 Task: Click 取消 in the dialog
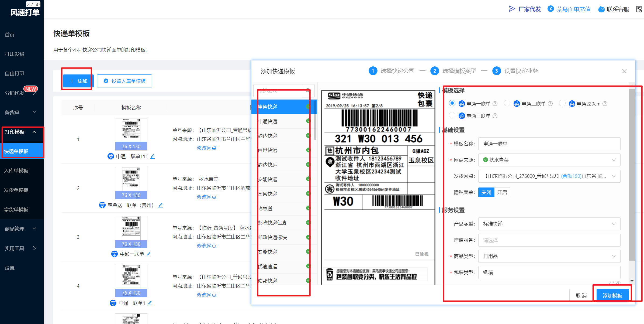(x=581, y=295)
